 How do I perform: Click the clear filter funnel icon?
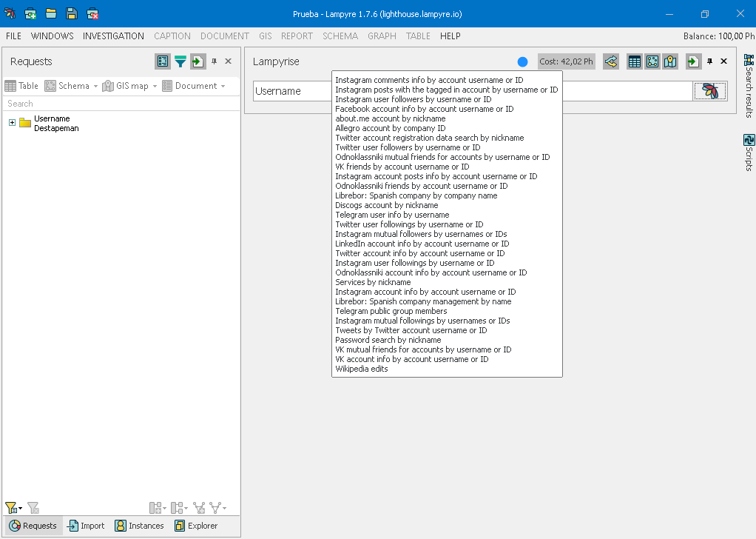tap(33, 508)
